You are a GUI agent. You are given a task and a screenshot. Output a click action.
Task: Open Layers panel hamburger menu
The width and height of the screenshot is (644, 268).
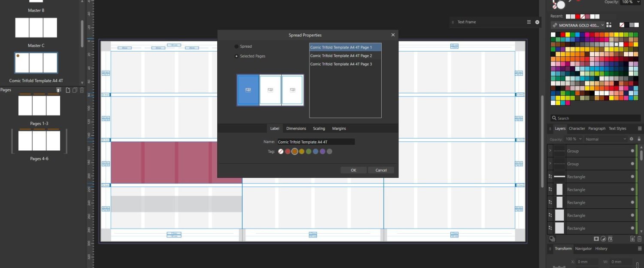[640, 128]
